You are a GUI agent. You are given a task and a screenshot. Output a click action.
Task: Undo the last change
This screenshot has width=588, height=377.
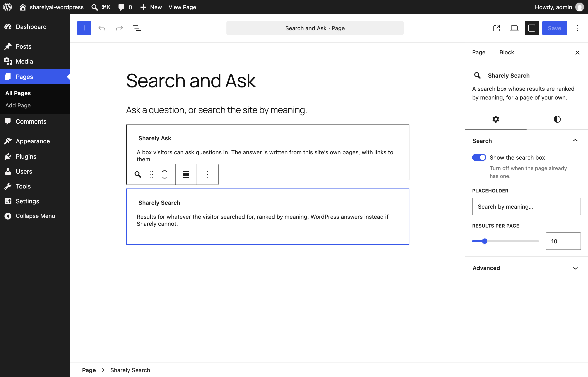point(102,28)
